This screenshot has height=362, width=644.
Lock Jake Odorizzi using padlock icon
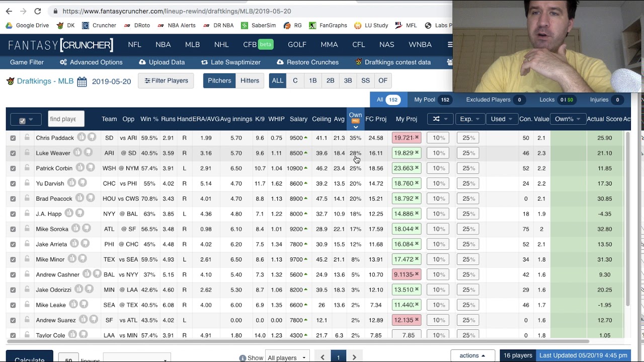tap(27, 289)
